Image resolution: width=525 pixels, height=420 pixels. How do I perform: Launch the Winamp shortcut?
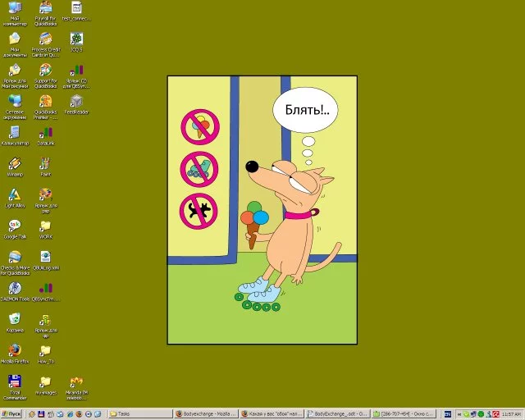point(15,167)
